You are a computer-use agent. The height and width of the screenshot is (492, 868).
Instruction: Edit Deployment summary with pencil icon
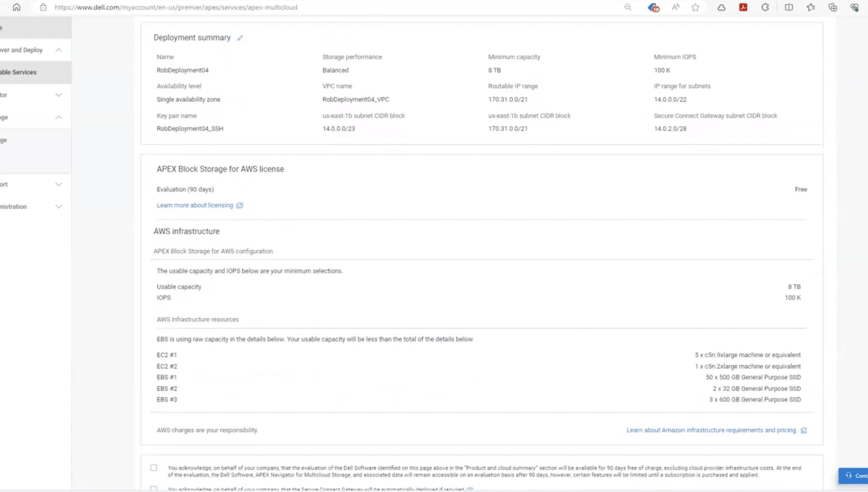click(x=240, y=38)
